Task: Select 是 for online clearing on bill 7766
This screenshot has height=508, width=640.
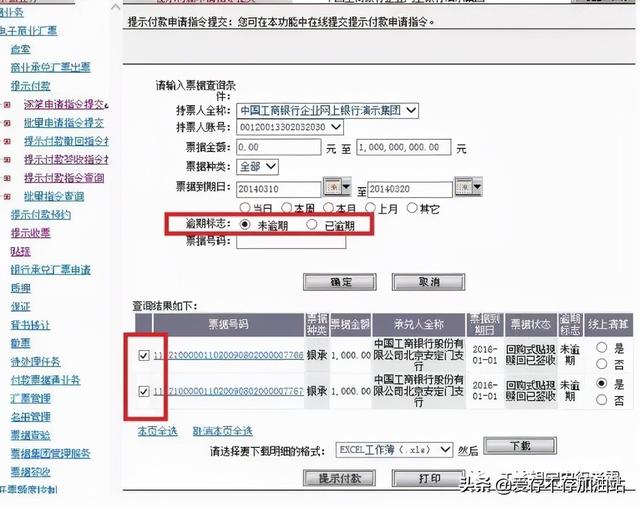Action: 601,347
